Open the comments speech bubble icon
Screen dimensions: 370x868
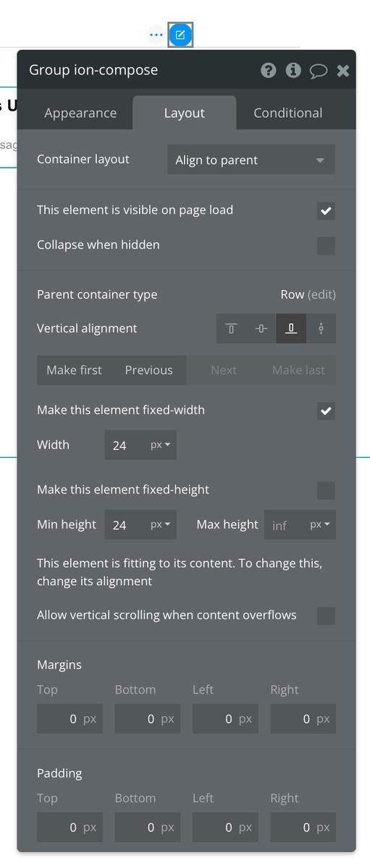click(x=319, y=71)
